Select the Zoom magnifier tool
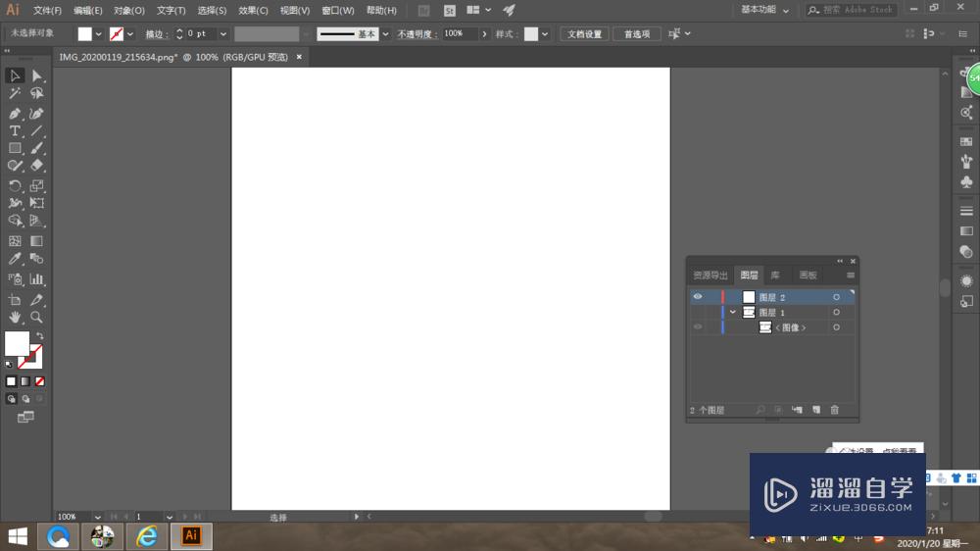Viewport: 980px width, 551px height. pos(37,318)
